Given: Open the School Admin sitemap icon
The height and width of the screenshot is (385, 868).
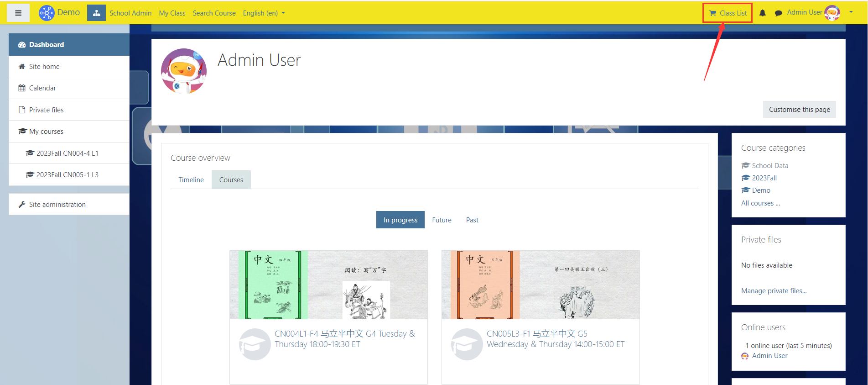Looking at the screenshot, I should tap(96, 13).
